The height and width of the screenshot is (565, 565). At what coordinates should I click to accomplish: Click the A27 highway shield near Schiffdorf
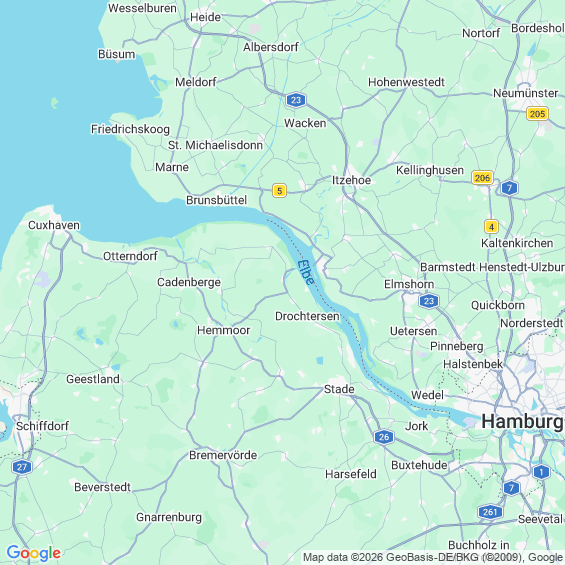(22, 467)
